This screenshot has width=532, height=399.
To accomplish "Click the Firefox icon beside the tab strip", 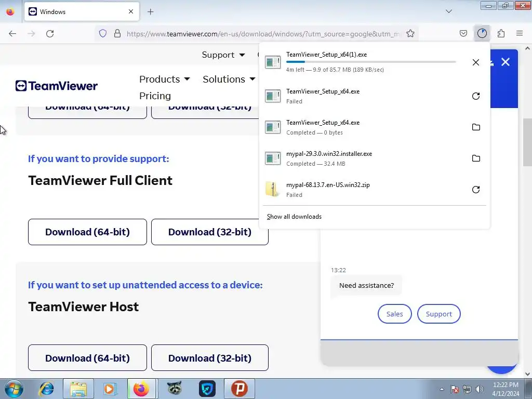I will [10, 11].
